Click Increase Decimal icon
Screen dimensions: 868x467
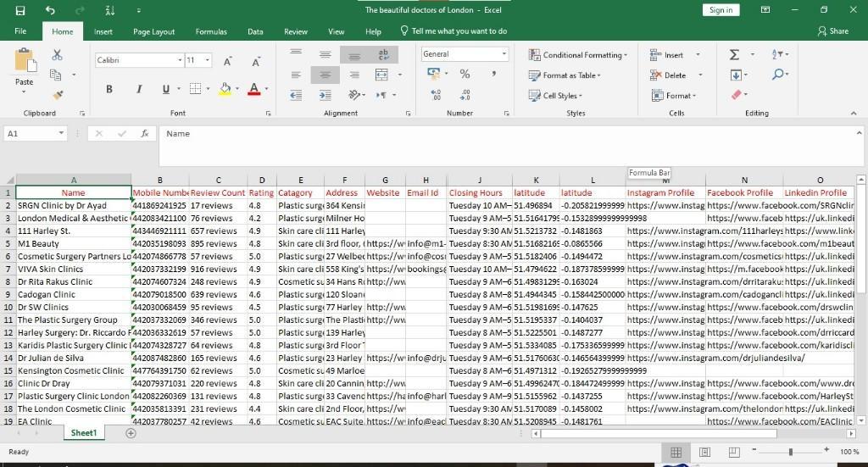tap(436, 95)
